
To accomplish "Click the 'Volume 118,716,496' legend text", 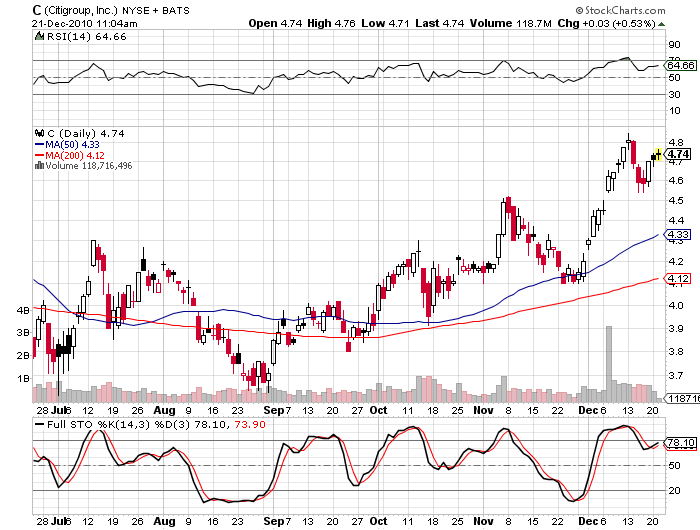I will click(89, 166).
